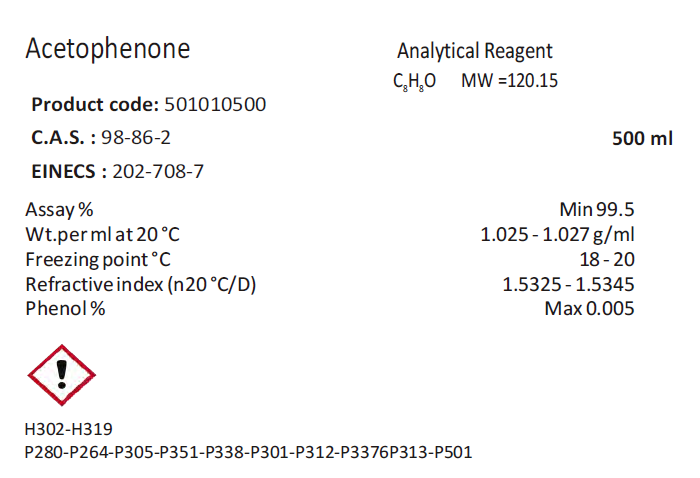Select the 1.5325 - 1.5345 refractive index value

[x=567, y=284]
